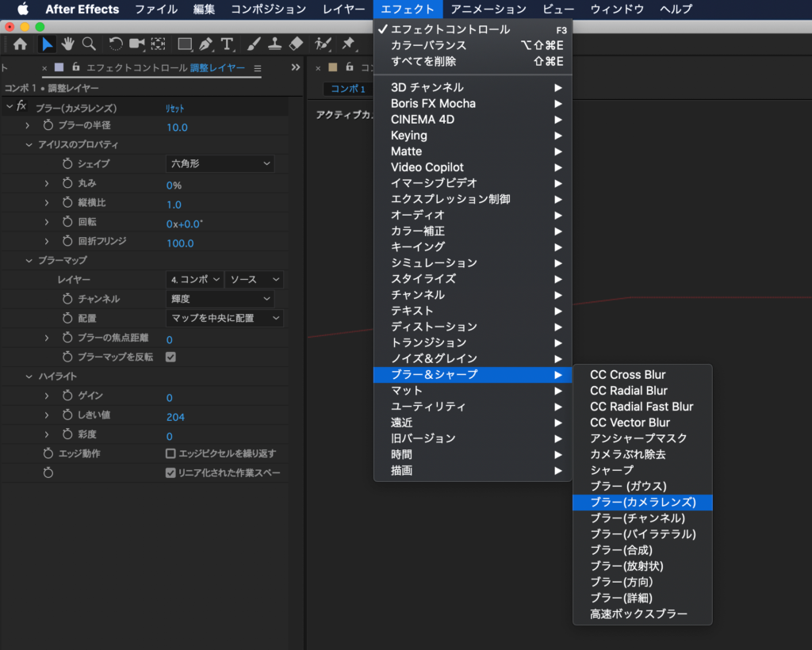Image resolution: width=812 pixels, height=650 pixels.
Task: Select the Clone Stamp tool
Action: point(274,44)
